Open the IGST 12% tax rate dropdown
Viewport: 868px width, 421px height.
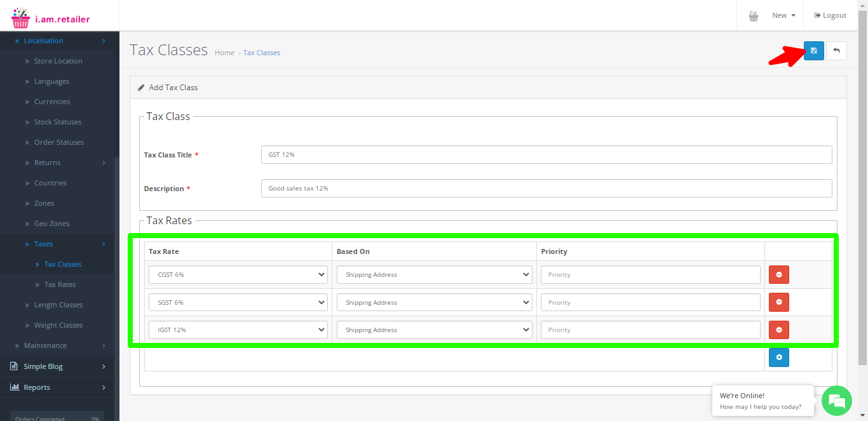pos(238,330)
